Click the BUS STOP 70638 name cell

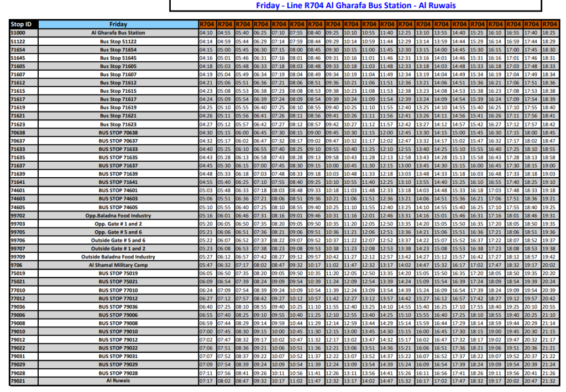(118, 133)
